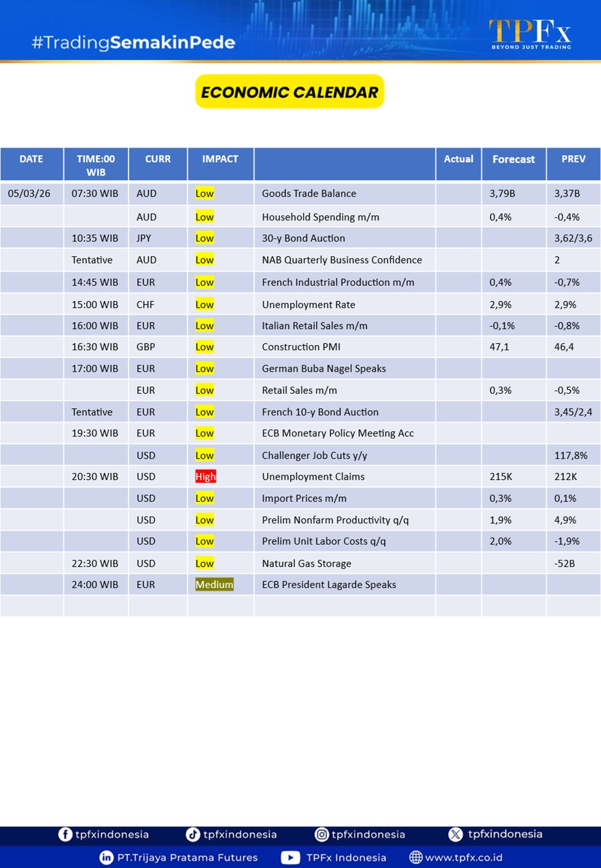Open PT.Trijaya Pratama Futures LinkedIn link
The image size is (601, 868).
tap(187, 858)
